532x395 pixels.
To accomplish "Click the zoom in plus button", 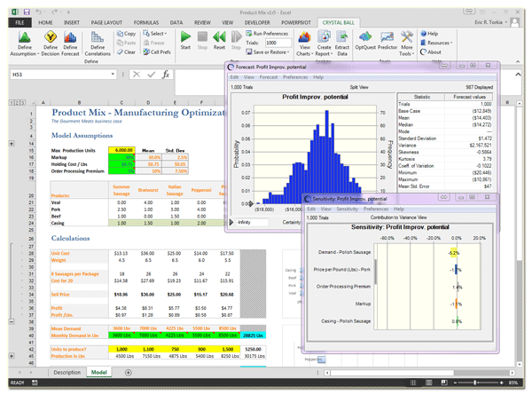I will [502, 383].
